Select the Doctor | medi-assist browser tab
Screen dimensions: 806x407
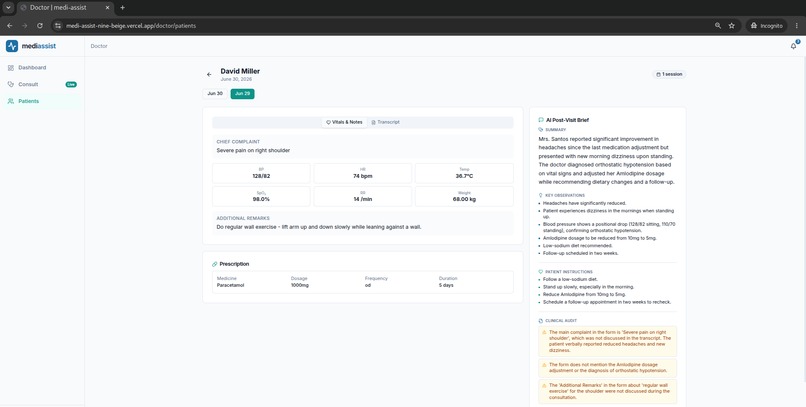tap(65, 8)
